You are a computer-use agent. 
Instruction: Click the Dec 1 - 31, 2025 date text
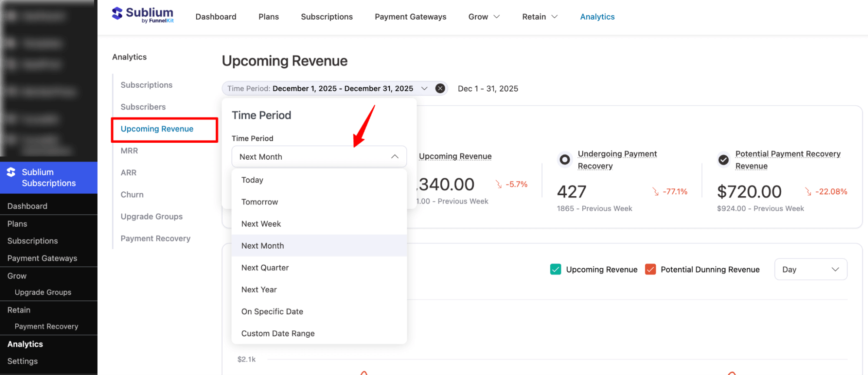click(488, 89)
